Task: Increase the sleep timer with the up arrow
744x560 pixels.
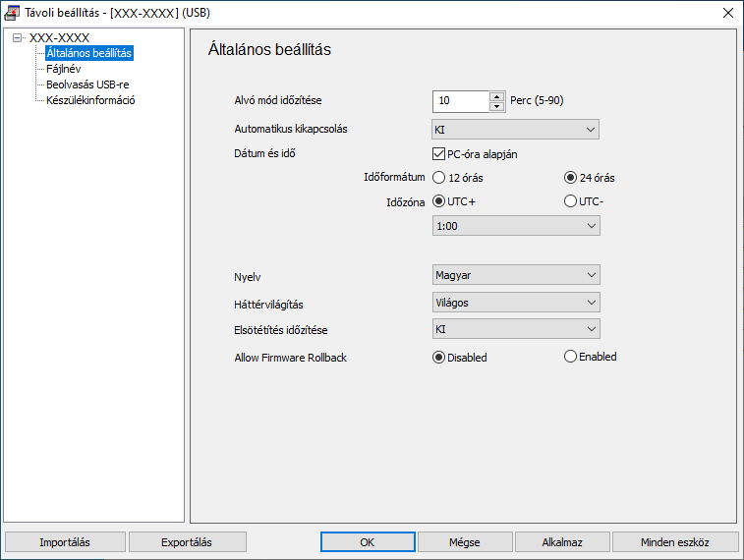Action: (496, 96)
